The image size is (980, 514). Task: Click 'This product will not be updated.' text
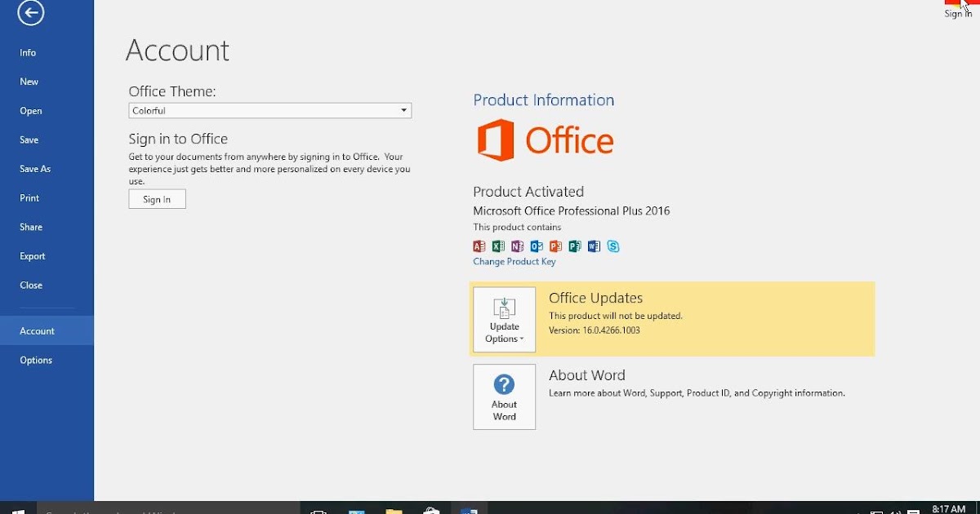coord(616,316)
